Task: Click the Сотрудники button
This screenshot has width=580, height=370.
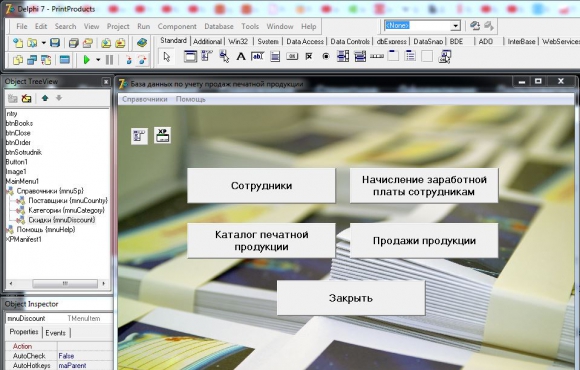Action: [262, 185]
